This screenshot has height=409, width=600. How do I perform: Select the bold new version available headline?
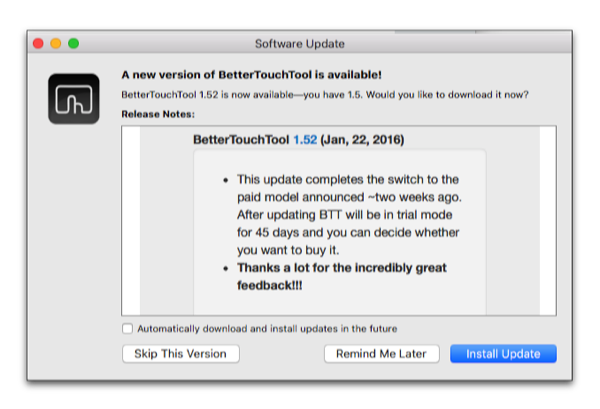tap(251, 75)
